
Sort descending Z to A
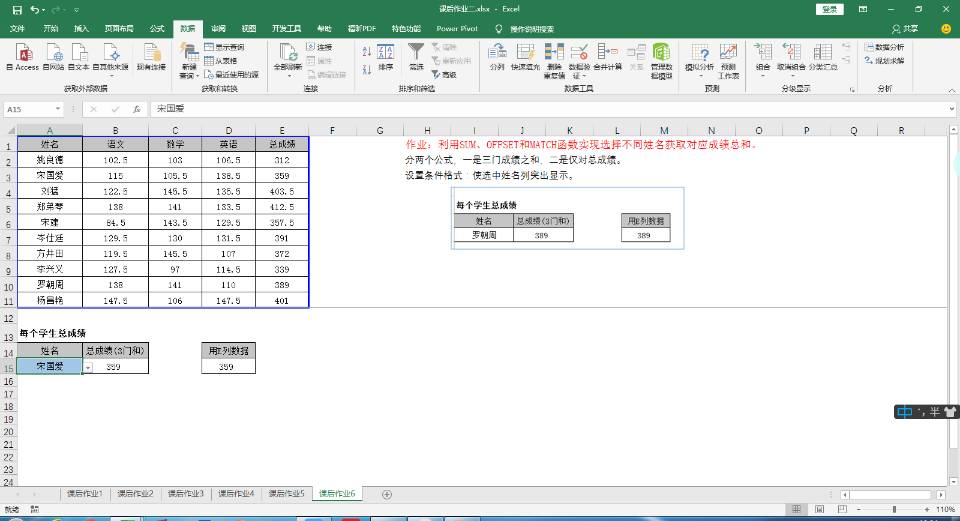click(367, 70)
